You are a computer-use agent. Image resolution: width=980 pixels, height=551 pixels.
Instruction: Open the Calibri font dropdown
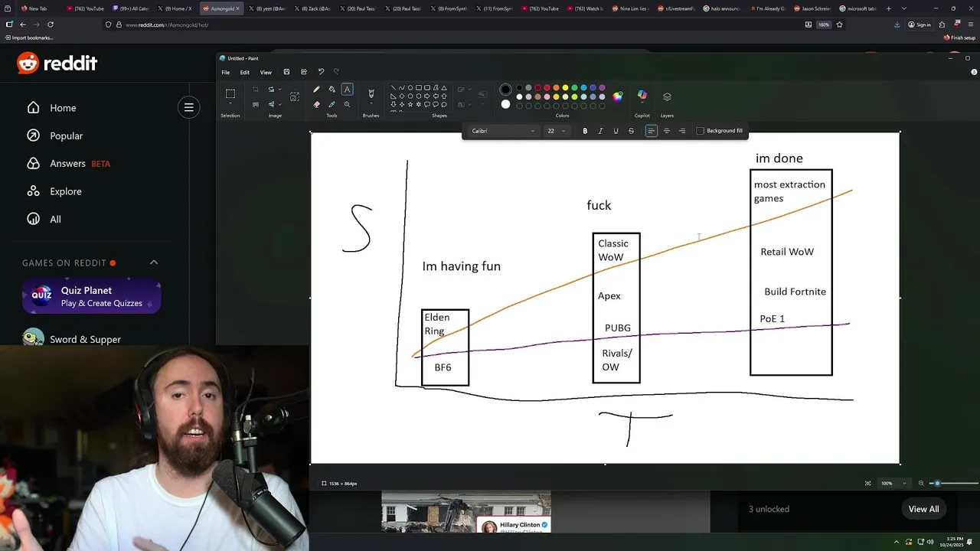tap(503, 131)
